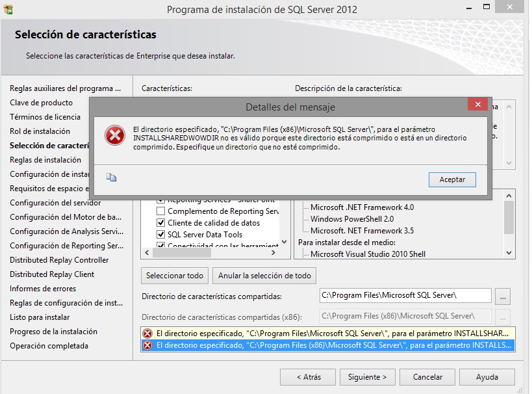Click the disabled x86 directory field
The image size is (532, 394).
pos(405,316)
